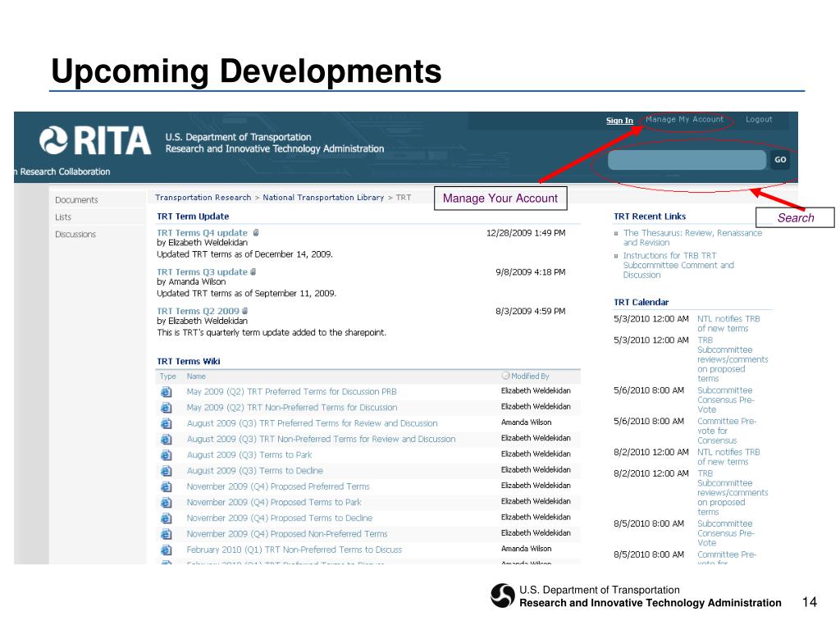Open Instructions for TRB TRT Subcommittee Comment link
Image resolution: width=840 pixels, height=630 pixels.
coord(678,265)
